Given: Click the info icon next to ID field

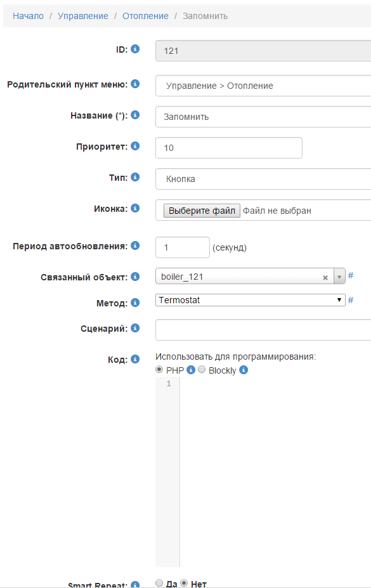Looking at the screenshot, I should [x=134, y=49].
